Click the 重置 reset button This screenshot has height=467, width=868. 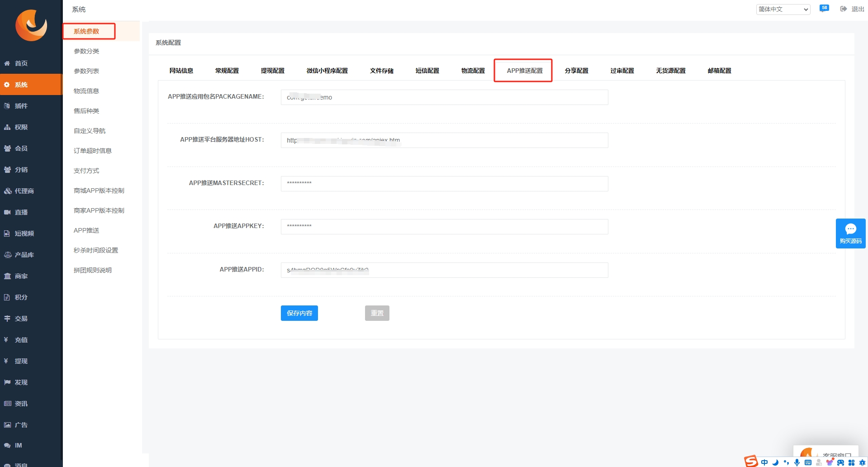(x=377, y=313)
